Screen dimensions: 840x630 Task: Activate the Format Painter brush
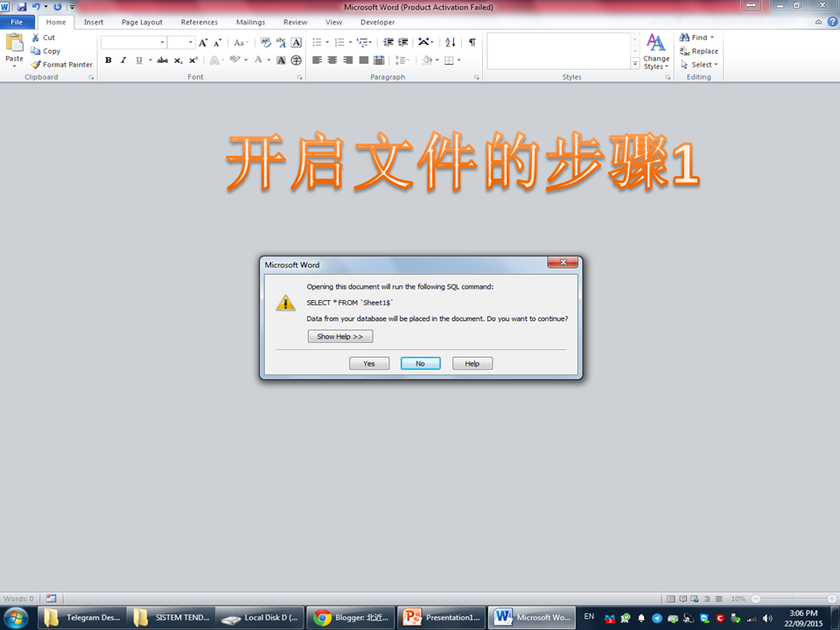[x=36, y=64]
